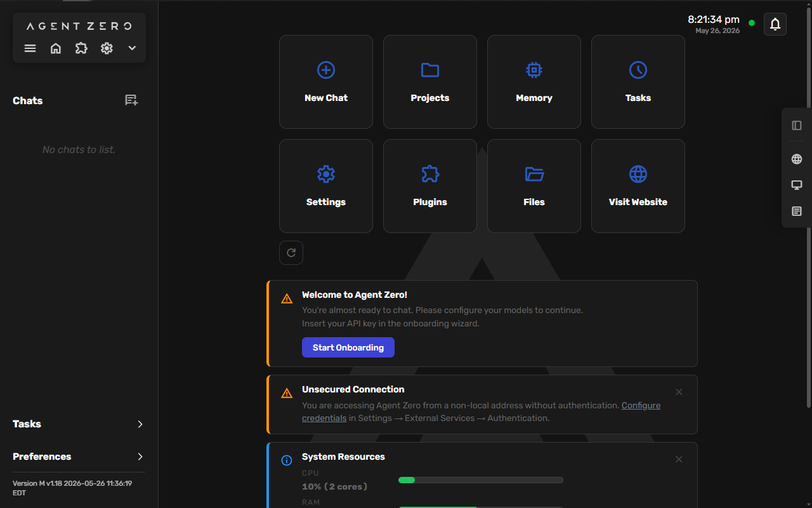812x508 pixels.
Task: Open the Memory card
Action: pos(534,82)
